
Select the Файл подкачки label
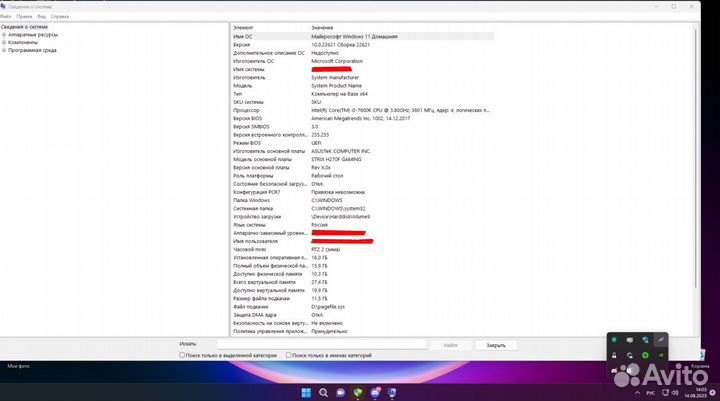(251, 307)
